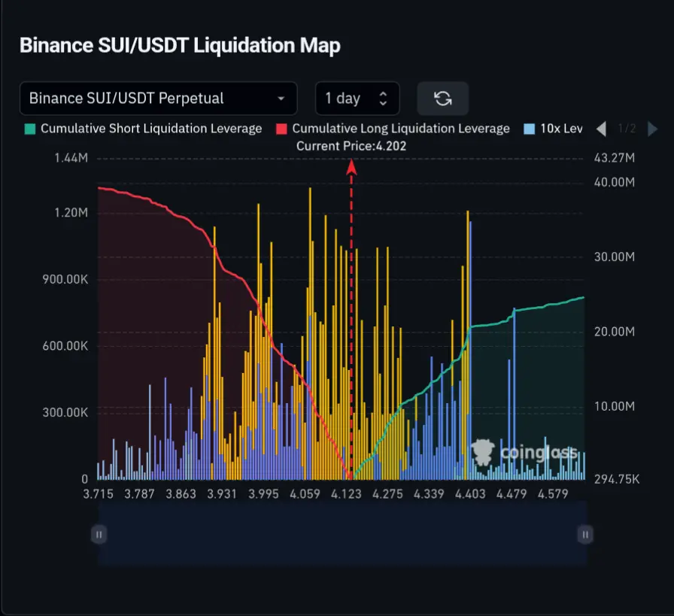The width and height of the screenshot is (674, 616).
Task: Click the x-axis label 3.995
Action: tap(263, 494)
